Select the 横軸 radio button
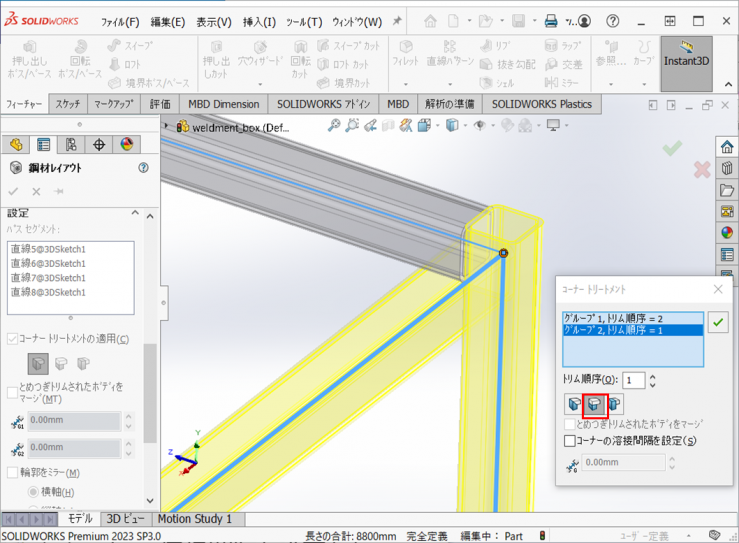The width and height of the screenshot is (739, 543). click(x=32, y=492)
